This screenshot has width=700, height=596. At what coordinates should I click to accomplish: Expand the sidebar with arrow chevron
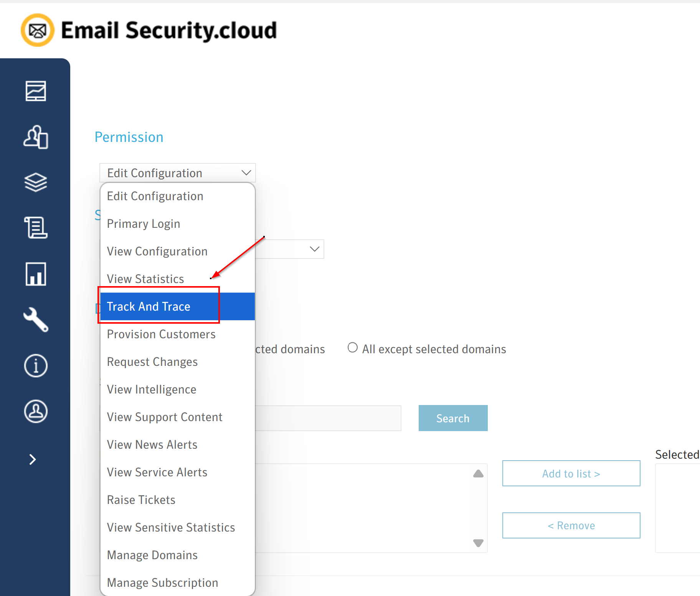[33, 459]
